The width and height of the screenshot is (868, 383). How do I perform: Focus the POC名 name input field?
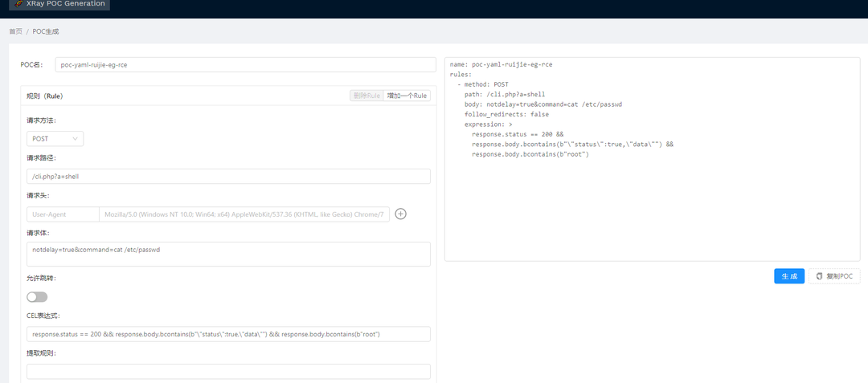point(244,65)
